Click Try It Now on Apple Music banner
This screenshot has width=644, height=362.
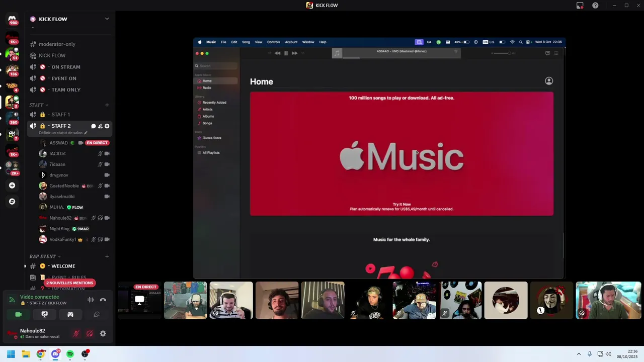coord(401,205)
